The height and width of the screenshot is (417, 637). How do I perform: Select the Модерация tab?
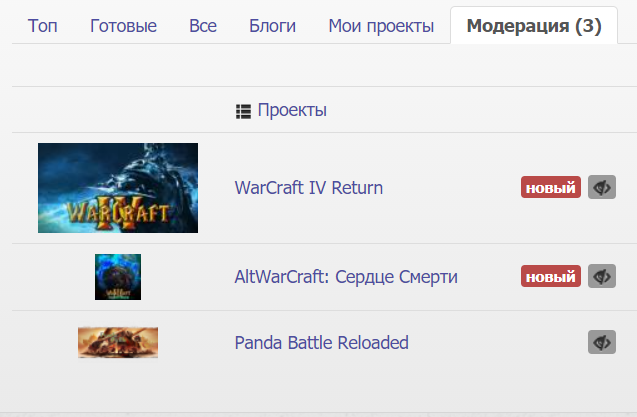point(534,25)
